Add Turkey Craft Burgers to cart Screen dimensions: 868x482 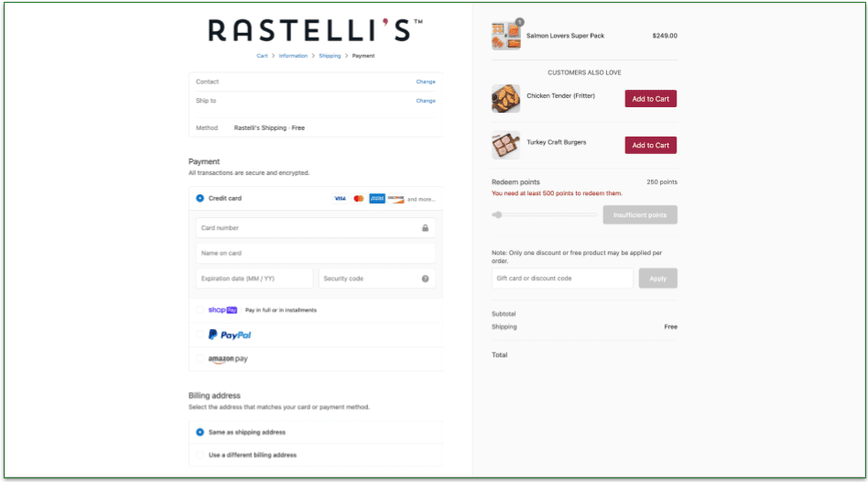(x=650, y=145)
